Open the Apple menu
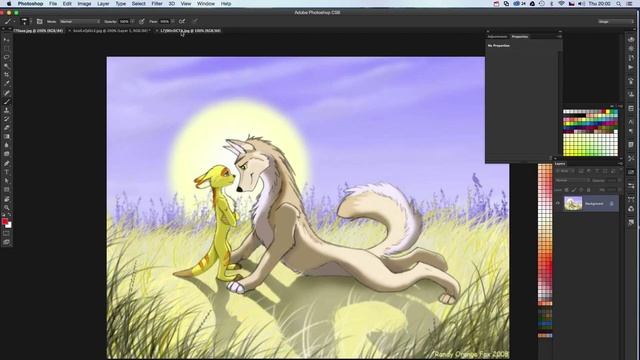Image resolution: width=640 pixels, height=360 pixels. pyautogui.click(x=9, y=4)
